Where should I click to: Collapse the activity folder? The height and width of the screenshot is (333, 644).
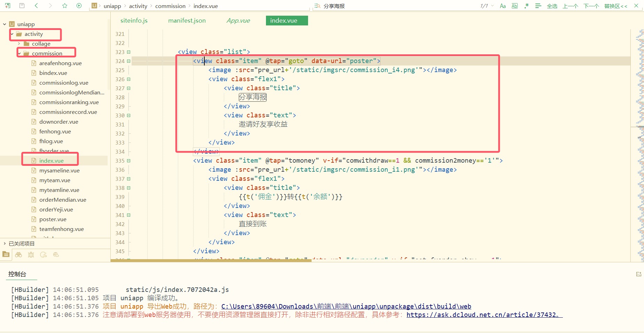click(12, 34)
